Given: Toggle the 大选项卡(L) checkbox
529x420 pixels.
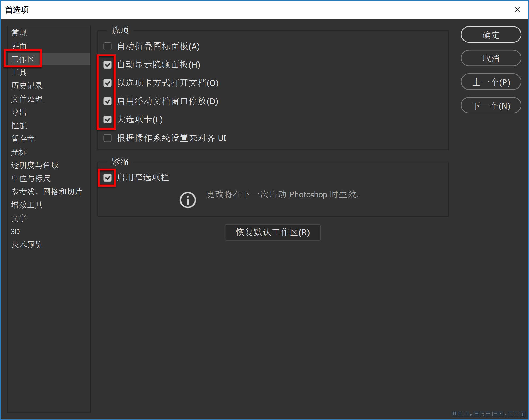Looking at the screenshot, I should tap(107, 120).
